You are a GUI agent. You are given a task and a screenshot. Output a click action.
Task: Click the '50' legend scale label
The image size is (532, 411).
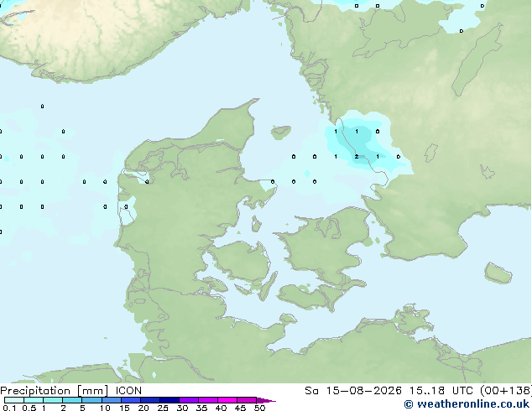(259, 408)
